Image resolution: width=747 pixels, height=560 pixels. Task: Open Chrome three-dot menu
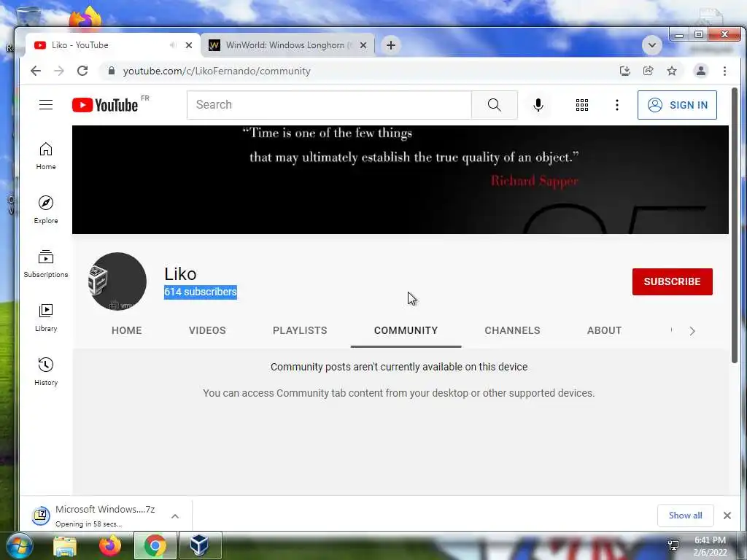(x=724, y=71)
